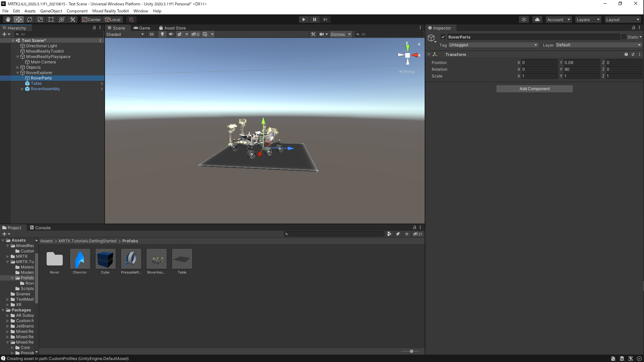The width and height of the screenshot is (644, 362).
Task: Click the Add Component button
Action: pyautogui.click(x=534, y=89)
